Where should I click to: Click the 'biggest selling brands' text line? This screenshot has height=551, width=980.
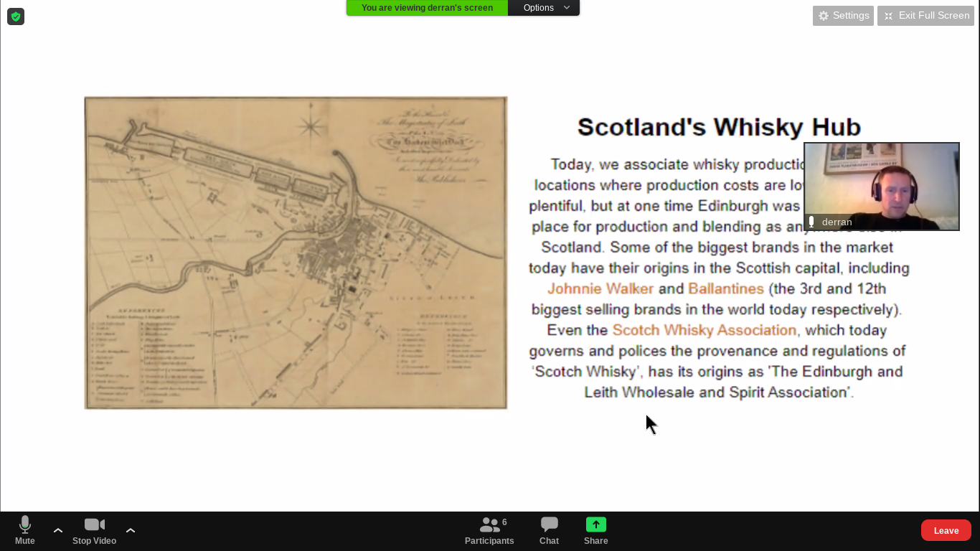click(x=716, y=309)
